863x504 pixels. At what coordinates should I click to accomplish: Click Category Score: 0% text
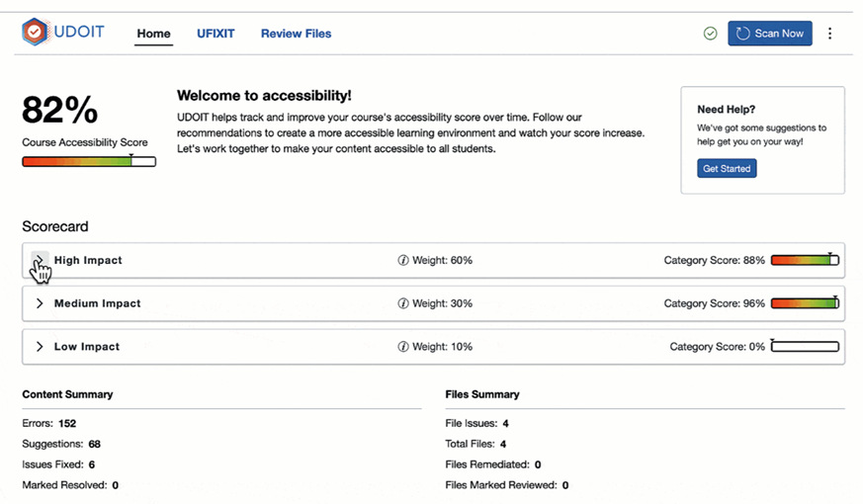(x=717, y=347)
